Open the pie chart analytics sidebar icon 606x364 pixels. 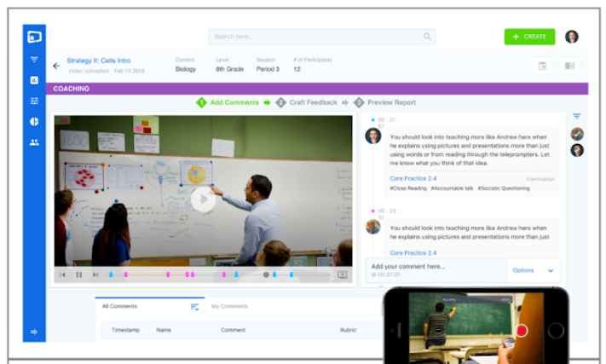pos(34,122)
